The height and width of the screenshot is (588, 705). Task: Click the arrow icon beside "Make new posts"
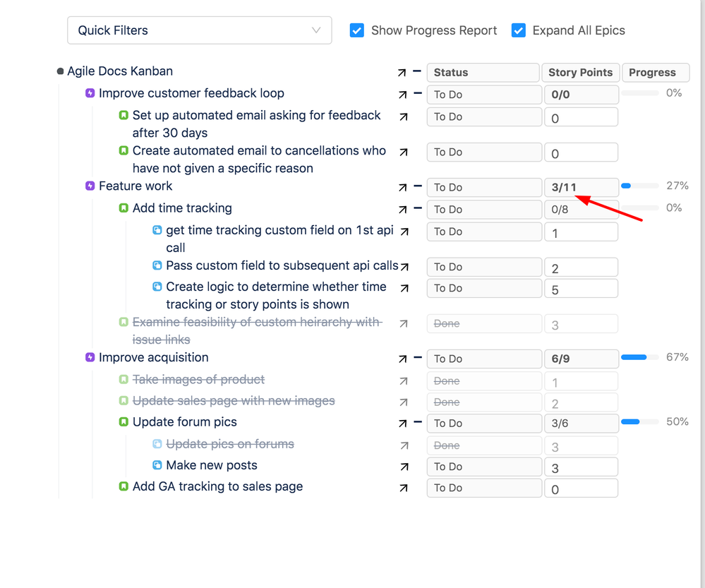click(x=404, y=466)
